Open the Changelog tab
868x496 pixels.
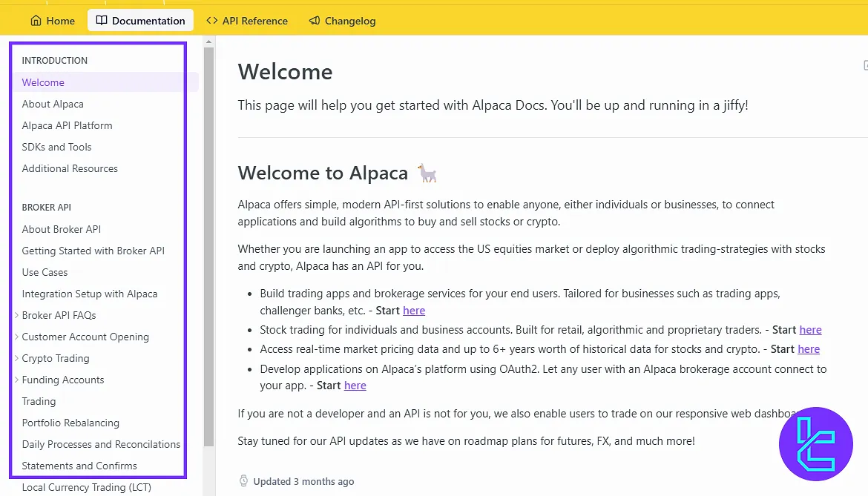(x=349, y=21)
